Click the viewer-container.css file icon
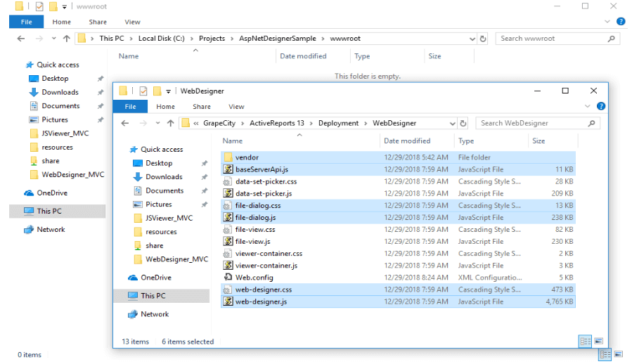This screenshot has height=364, width=632. (x=227, y=254)
